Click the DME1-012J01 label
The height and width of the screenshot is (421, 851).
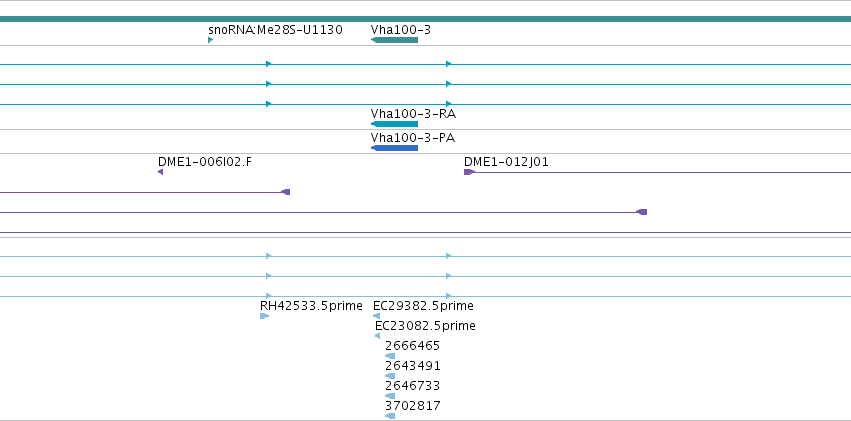pos(506,162)
